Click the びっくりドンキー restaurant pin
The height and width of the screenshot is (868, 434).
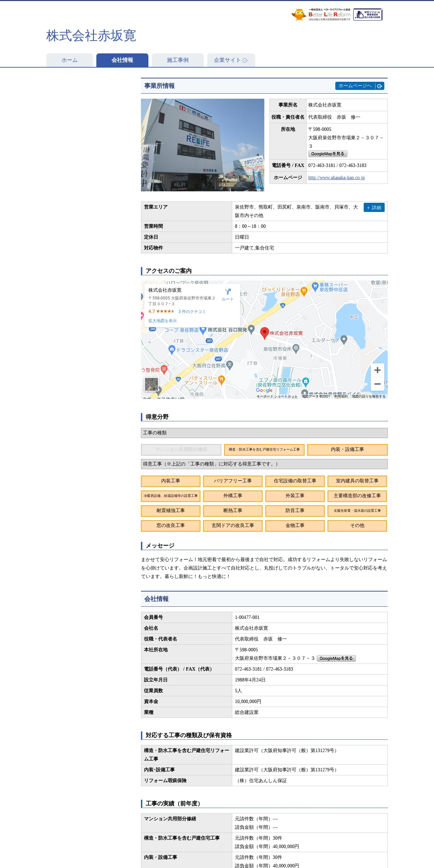(x=304, y=292)
